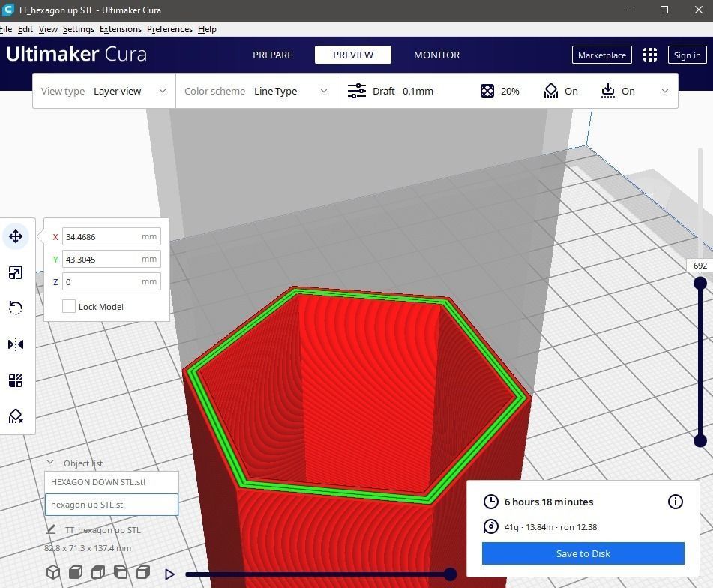713x588 pixels.
Task: Click the X position input field
Action: [112, 236]
